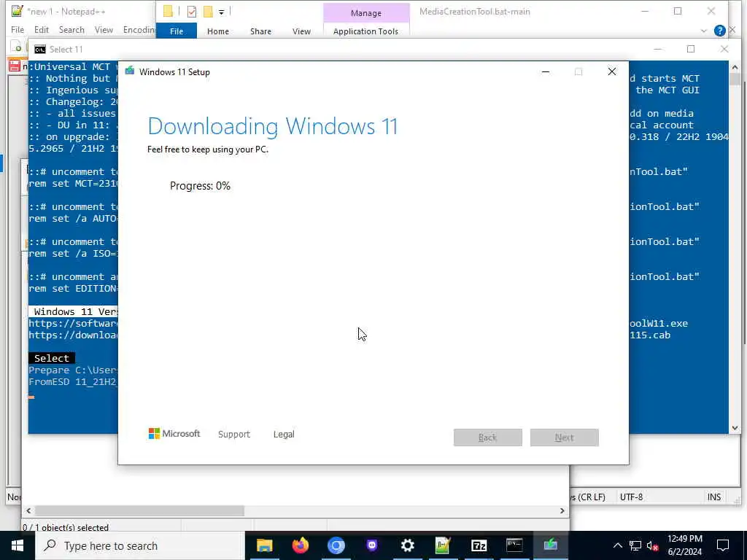Viewport: 747px width, 560px height.
Task: Click the highlighted Select label in console
Action: 52,358
